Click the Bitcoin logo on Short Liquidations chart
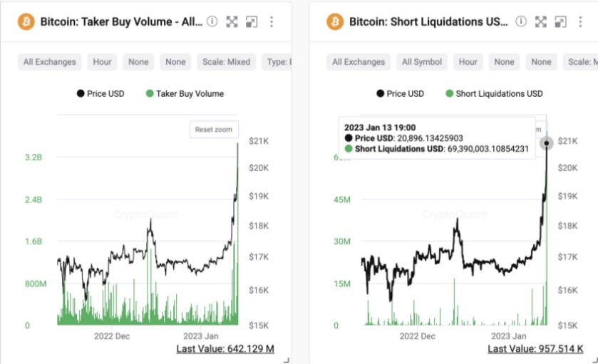This screenshot has height=364, width=598. 335,22
